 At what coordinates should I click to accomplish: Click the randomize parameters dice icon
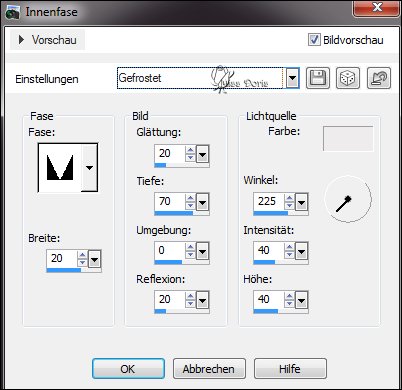[348, 78]
